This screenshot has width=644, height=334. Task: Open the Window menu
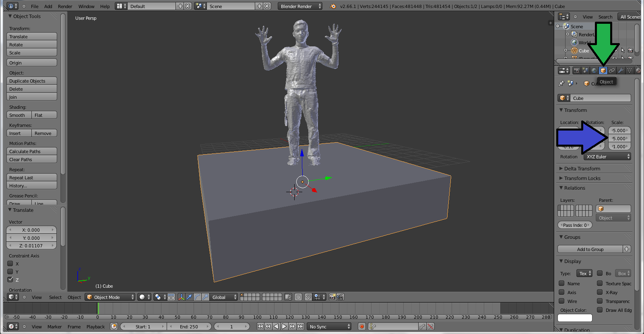[86, 6]
